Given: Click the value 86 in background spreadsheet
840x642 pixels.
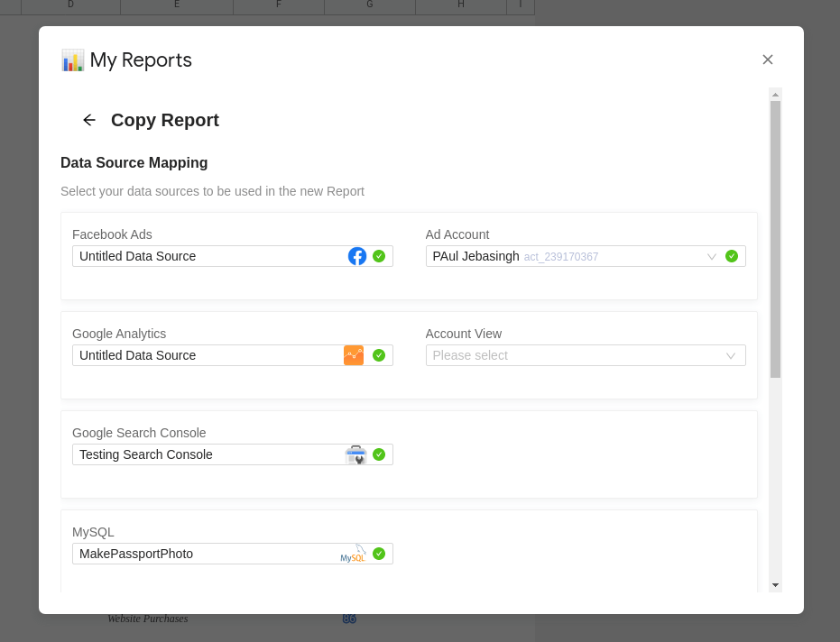Looking at the screenshot, I should click(349, 619).
